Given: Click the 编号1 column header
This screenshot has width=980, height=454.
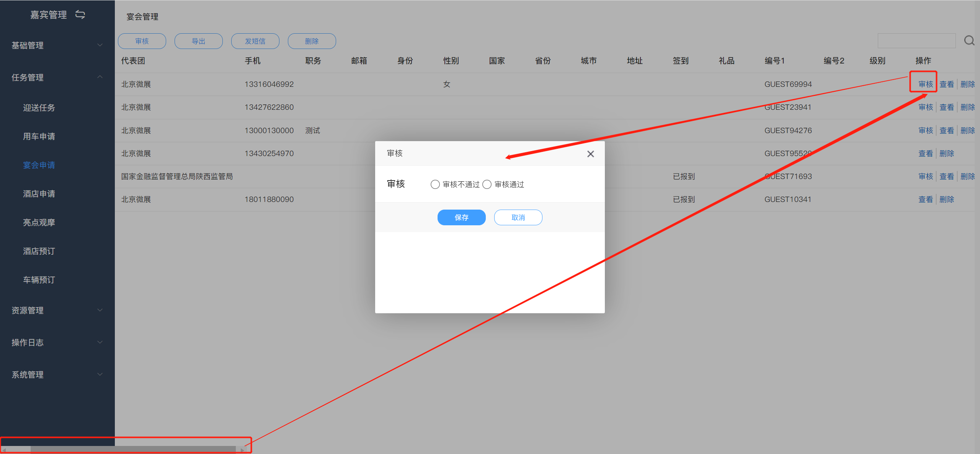Looking at the screenshot, I should click(x=774, y=60).
